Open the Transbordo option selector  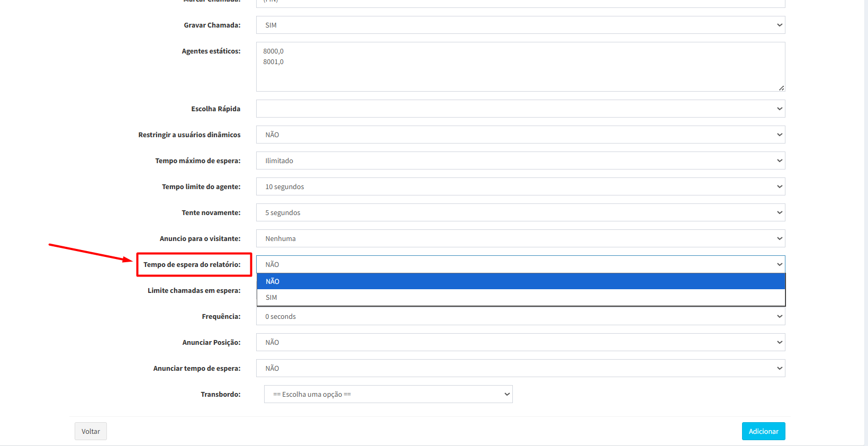387,394
